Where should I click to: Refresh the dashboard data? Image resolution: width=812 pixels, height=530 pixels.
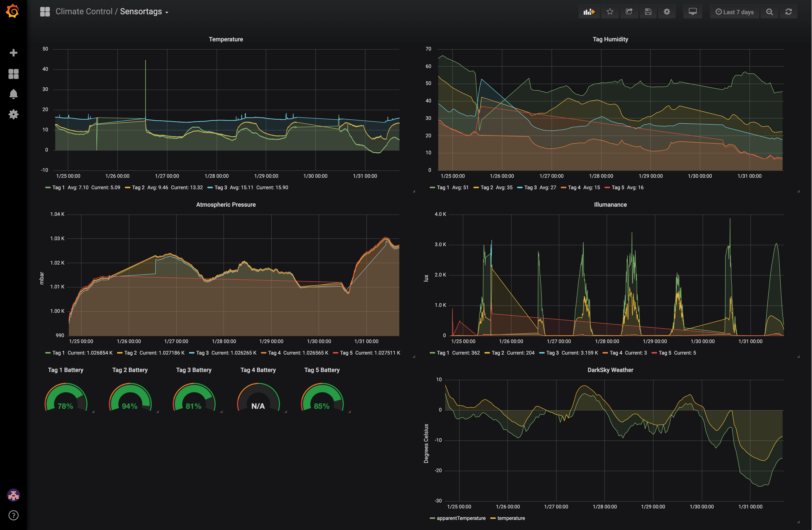point(789,11)
